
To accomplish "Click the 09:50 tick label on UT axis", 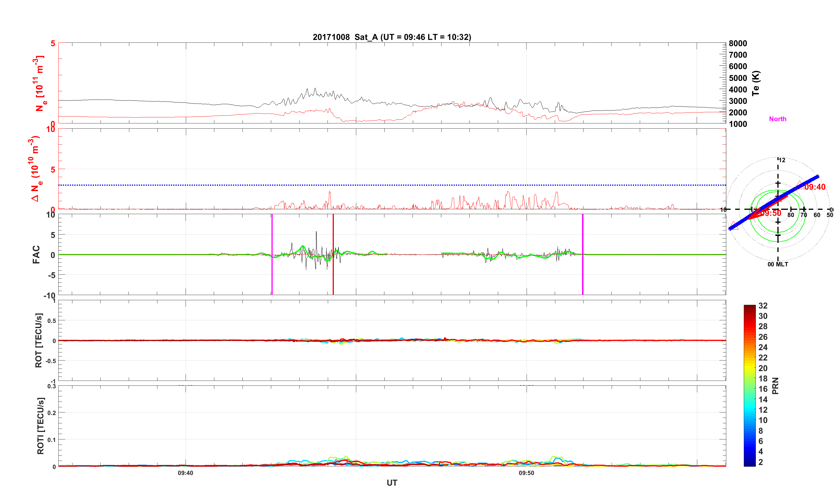I will [x=526, y=473].
